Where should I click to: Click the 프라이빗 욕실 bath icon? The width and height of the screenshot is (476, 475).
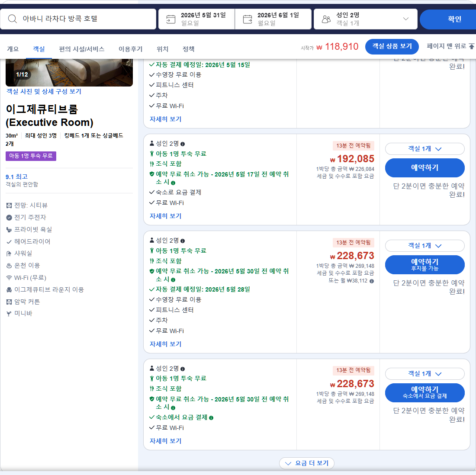coord(9,230)
